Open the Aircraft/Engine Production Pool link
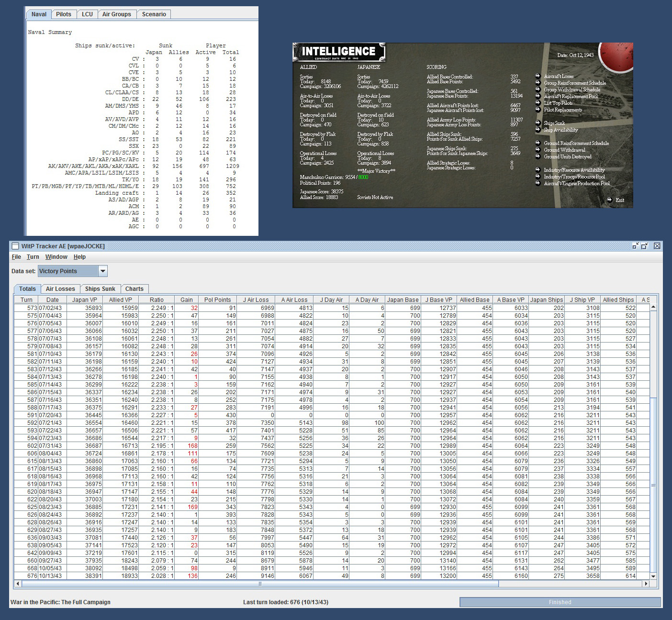Screen dimensions: 672x620 point(577,183)
